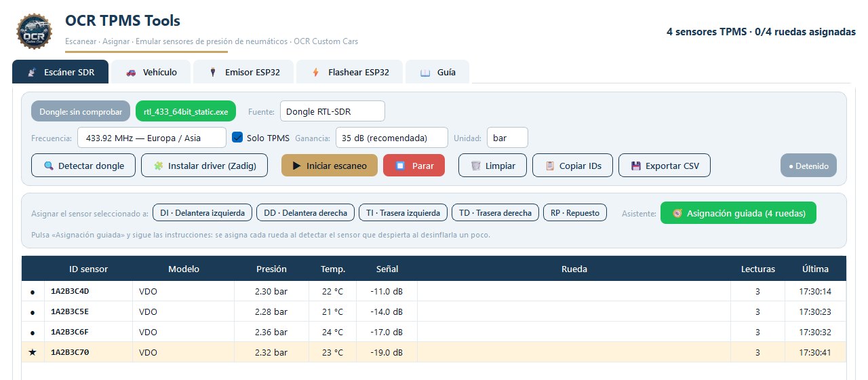Viewport: 868px width, 380px height.
Task: Start scanning with Iniciar escaneo
Action: 330,166
